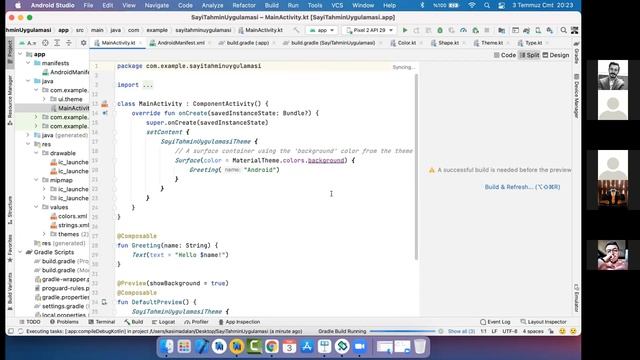Open Emulator tool window on right edge
Screen dimensions: 640x360
(576, 298)
